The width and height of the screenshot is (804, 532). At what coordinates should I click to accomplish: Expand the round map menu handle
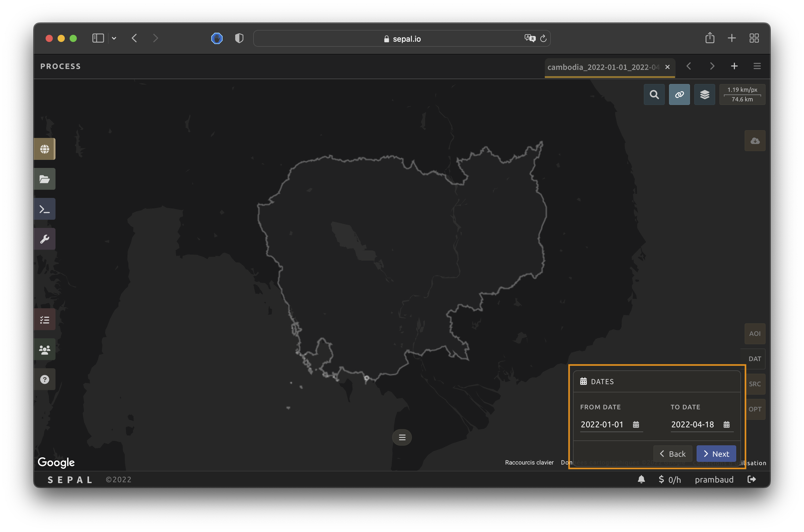pos(402,437)
